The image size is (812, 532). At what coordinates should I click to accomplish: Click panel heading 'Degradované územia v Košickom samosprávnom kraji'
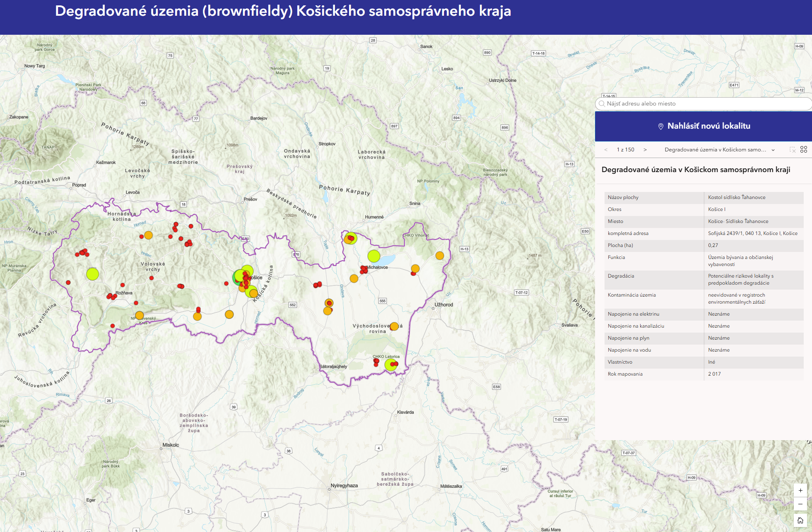(x=696, y=170)
